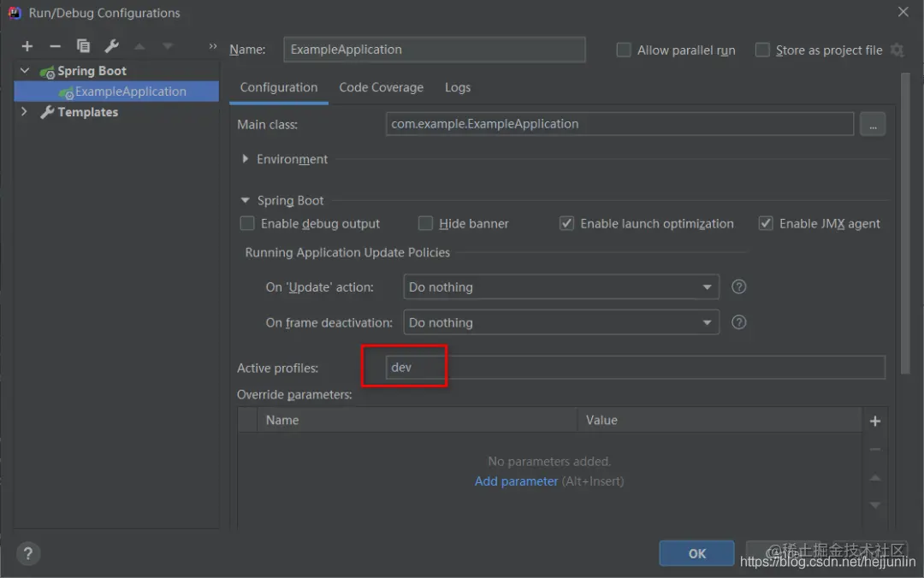
Task: Uncheck Enable JMX agent
Action: 766,223
